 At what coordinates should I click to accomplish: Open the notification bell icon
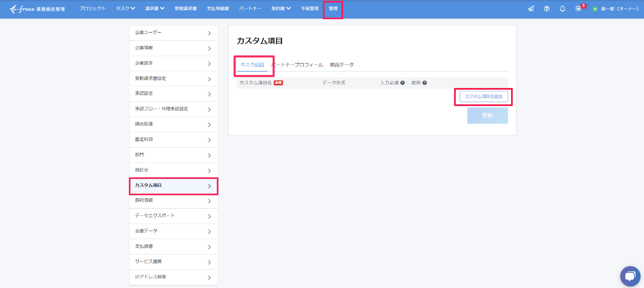(x=563, y=9)
